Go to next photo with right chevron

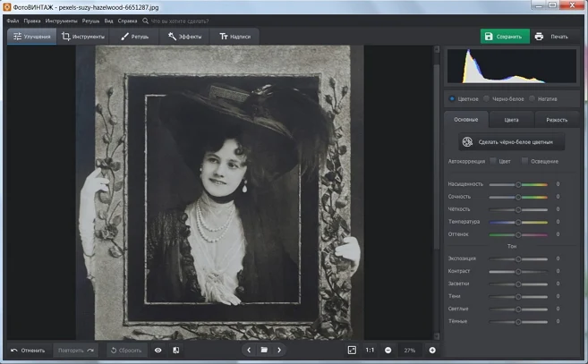point(279,350)
